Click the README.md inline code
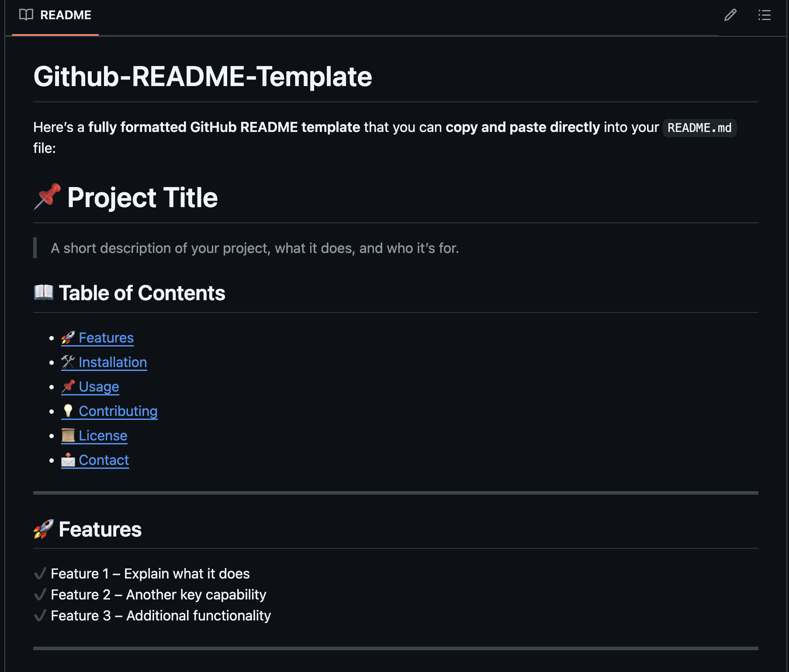This screenshot has width=789, height=672. tap(699, 128)
